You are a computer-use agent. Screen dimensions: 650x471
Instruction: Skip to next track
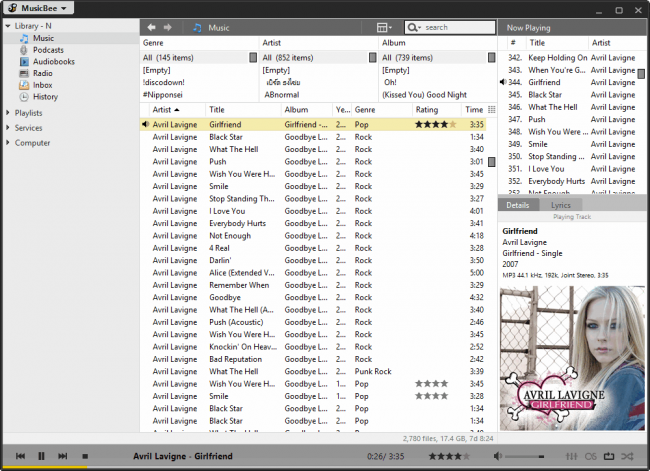tap(62, 456)
